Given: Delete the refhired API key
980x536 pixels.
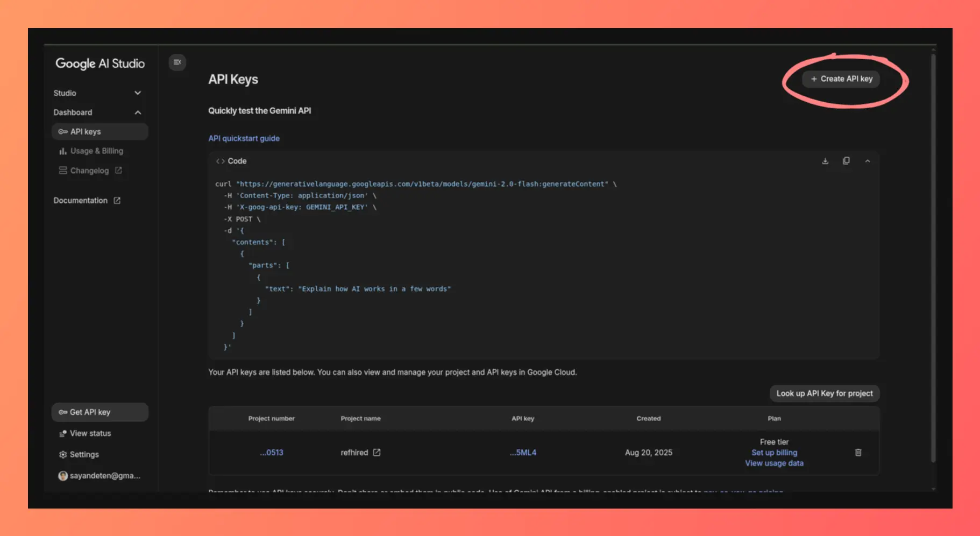Looking at the screenshot, I should pos(858,453).
